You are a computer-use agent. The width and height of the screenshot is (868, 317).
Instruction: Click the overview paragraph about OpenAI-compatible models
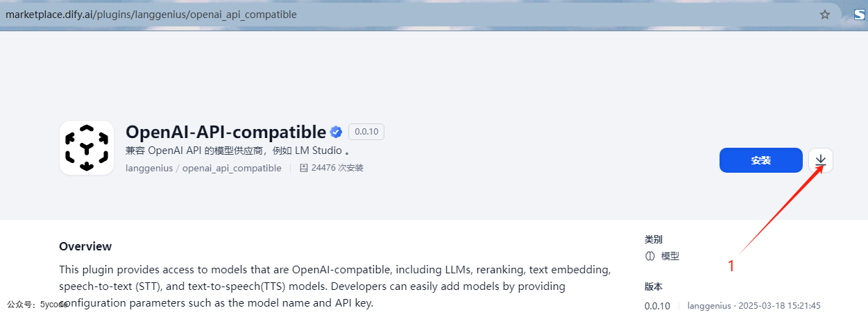click(x=335, y=286)
